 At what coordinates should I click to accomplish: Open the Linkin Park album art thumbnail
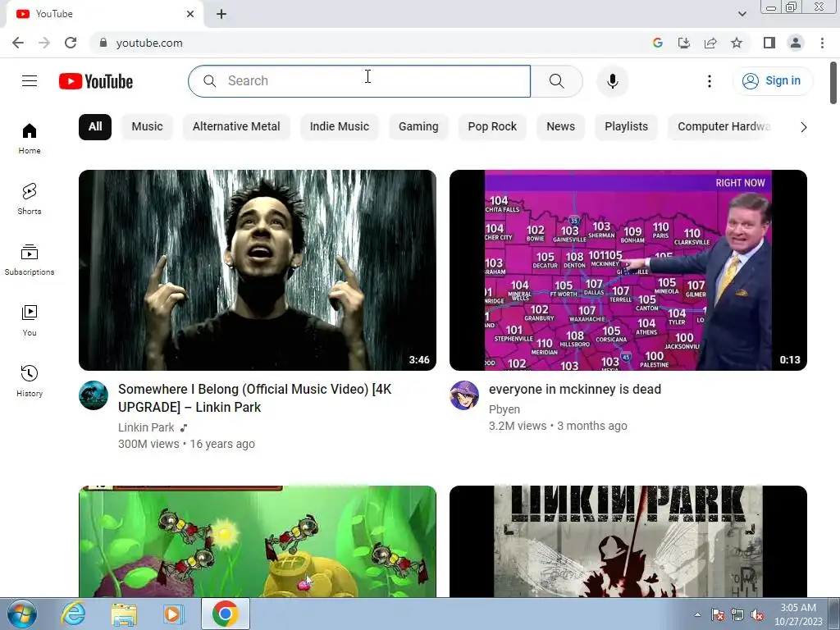tap(628, 541)
